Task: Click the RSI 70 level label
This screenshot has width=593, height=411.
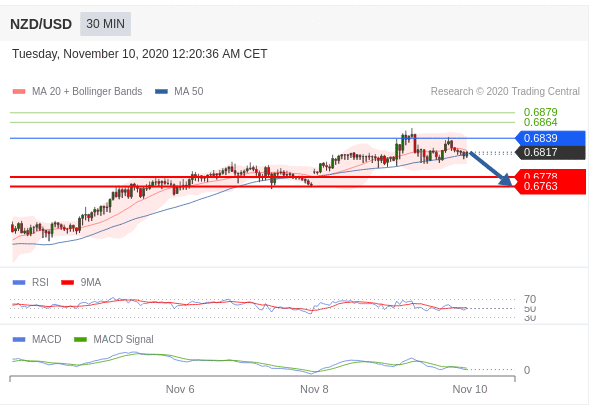Action: [530, 299]
